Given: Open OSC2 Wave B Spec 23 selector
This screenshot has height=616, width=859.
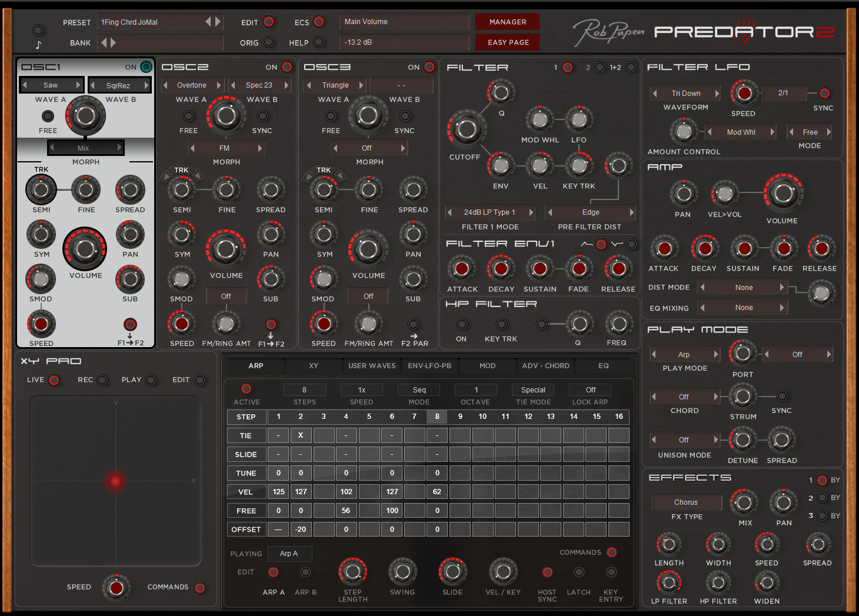Looking at the screenshot, I should (x=259, y=85).
